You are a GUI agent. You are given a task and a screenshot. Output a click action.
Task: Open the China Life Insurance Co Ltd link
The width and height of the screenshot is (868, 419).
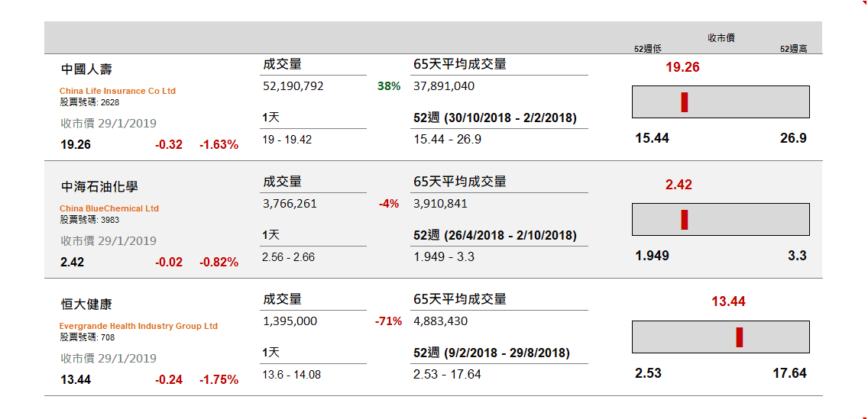(118, 91)
